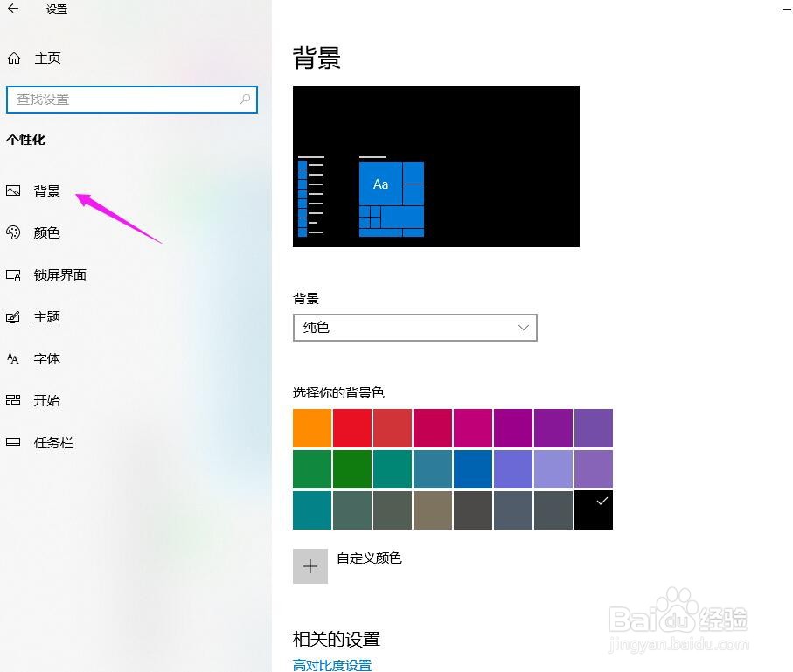Pick the slate blue-gray sixth swatch, bottom row
793x672 pixels.
[513, 510]
